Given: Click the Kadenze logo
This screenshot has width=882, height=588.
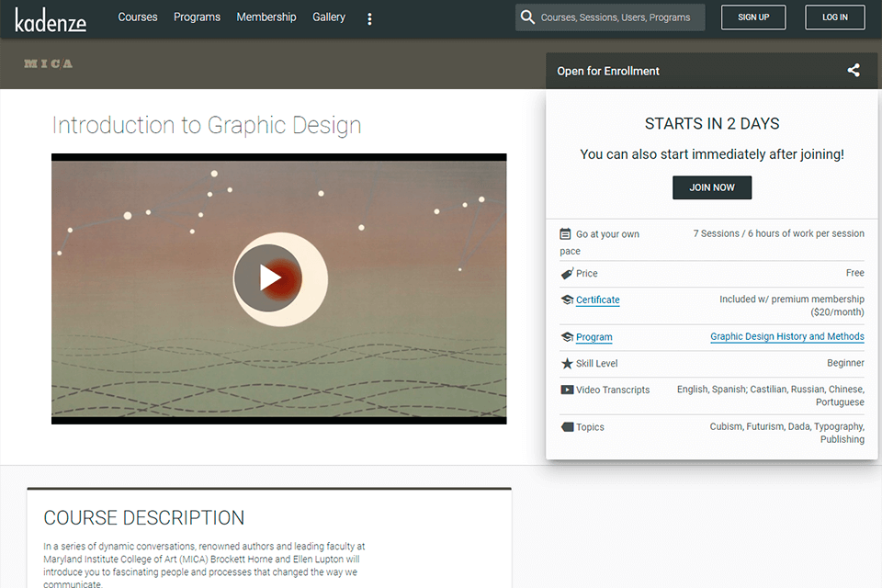Looking at the screenshot, I should [51, 18].
